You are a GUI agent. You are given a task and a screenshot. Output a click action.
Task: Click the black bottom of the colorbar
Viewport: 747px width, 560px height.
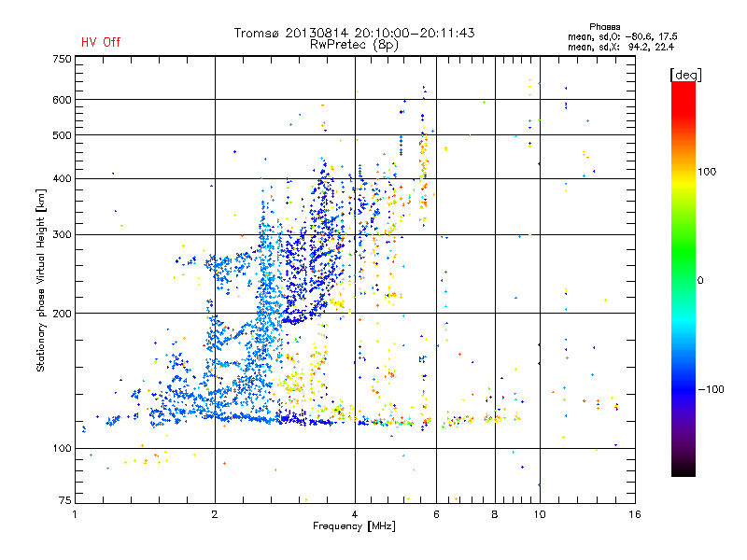tap(684, 469)
